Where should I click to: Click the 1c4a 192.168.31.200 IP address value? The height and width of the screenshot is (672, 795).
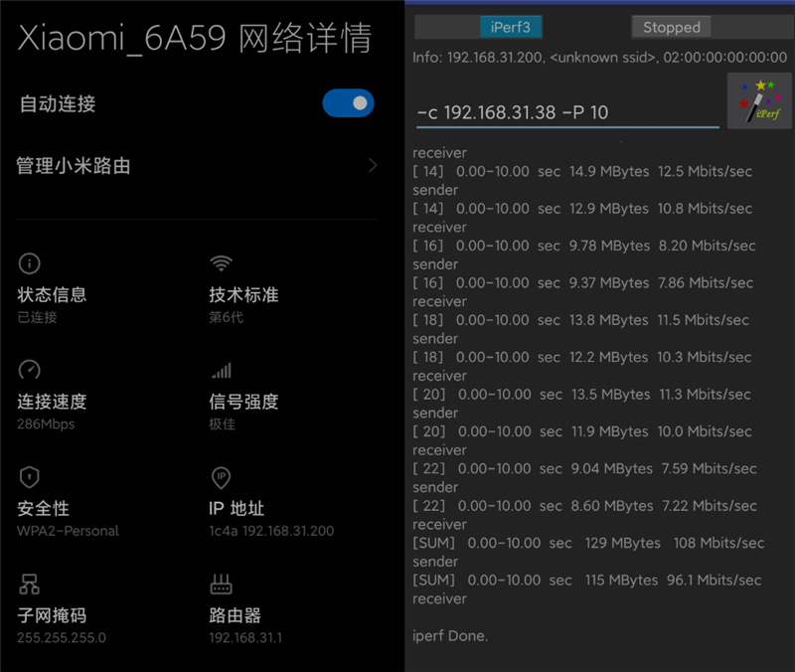271,531
